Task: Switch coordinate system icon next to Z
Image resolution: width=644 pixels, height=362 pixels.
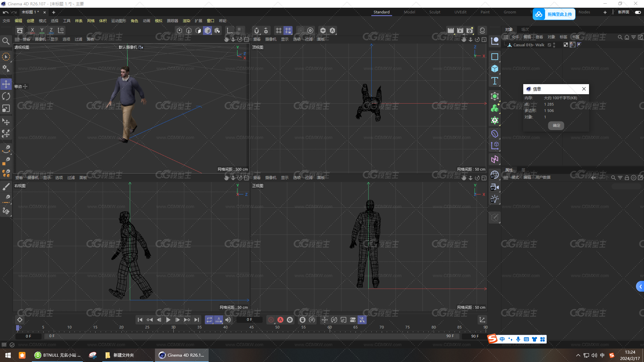Action: 61,30
